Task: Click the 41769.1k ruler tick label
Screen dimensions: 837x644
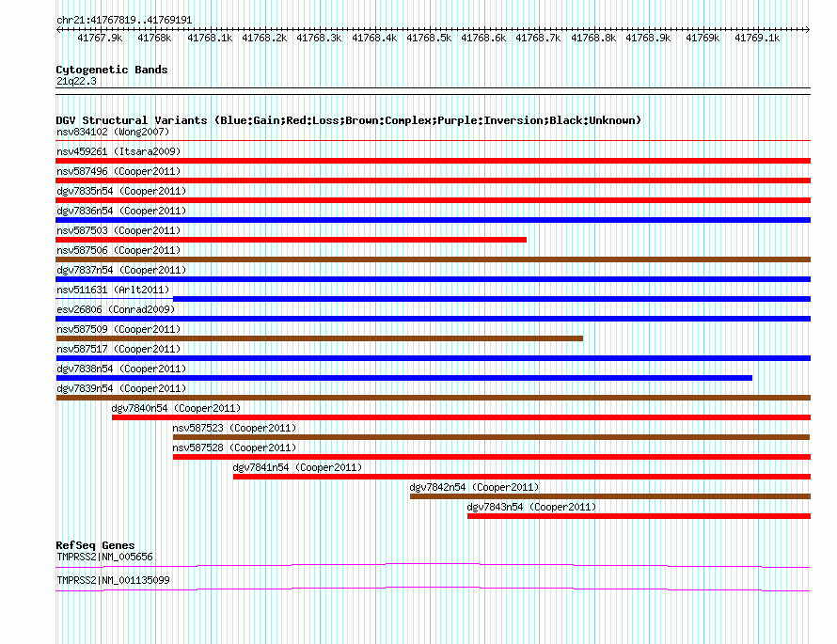Action: 757,39
